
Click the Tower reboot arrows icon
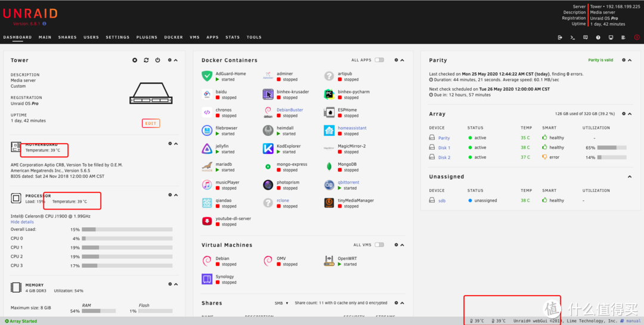click(x=146, y=60)
